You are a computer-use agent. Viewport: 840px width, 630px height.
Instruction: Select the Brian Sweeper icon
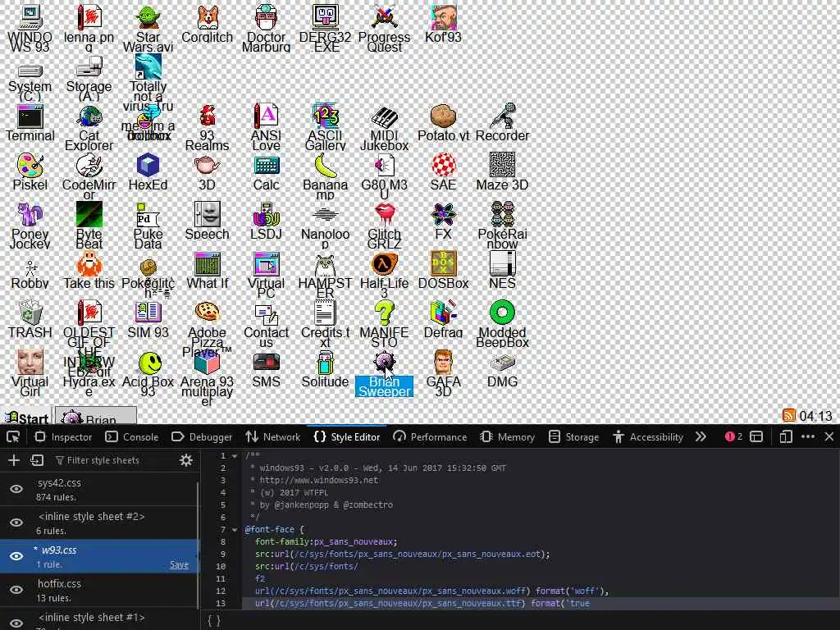[x=384, y=374]
